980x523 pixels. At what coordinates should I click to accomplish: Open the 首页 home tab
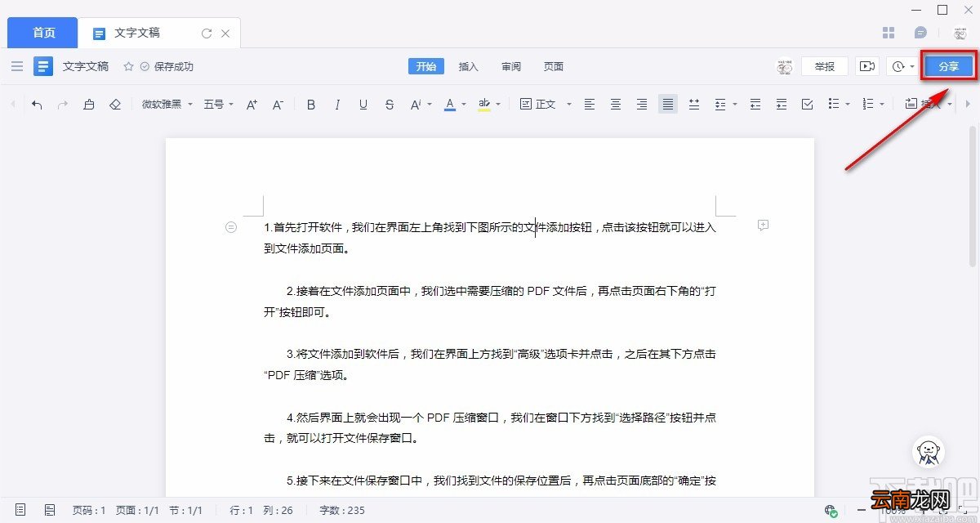click(x=43, y=33)
